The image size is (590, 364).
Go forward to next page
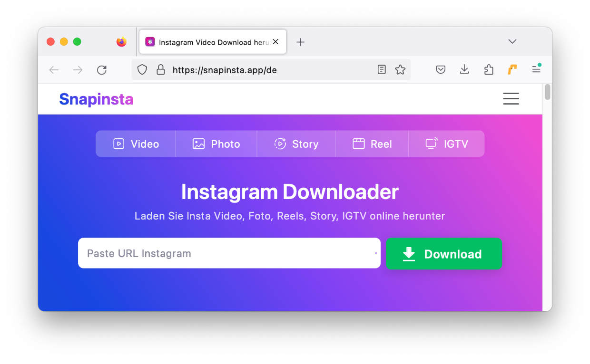(x=78, y=70)
